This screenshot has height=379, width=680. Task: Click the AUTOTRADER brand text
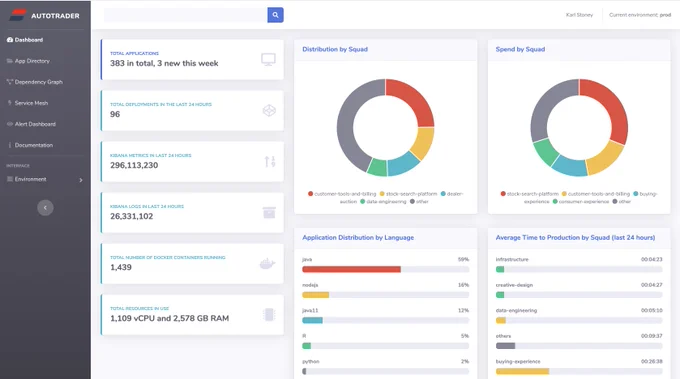coord(55,16)
